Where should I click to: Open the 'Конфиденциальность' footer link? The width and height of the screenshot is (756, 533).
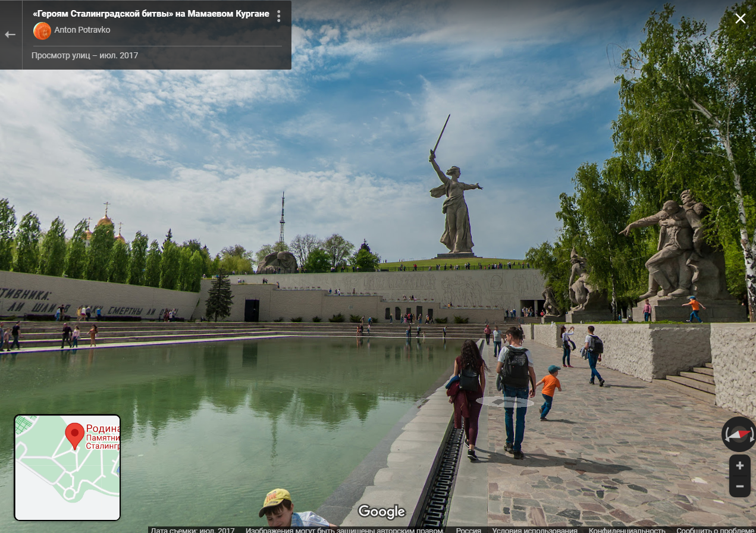pyautogui.click(x=627, y=530)
